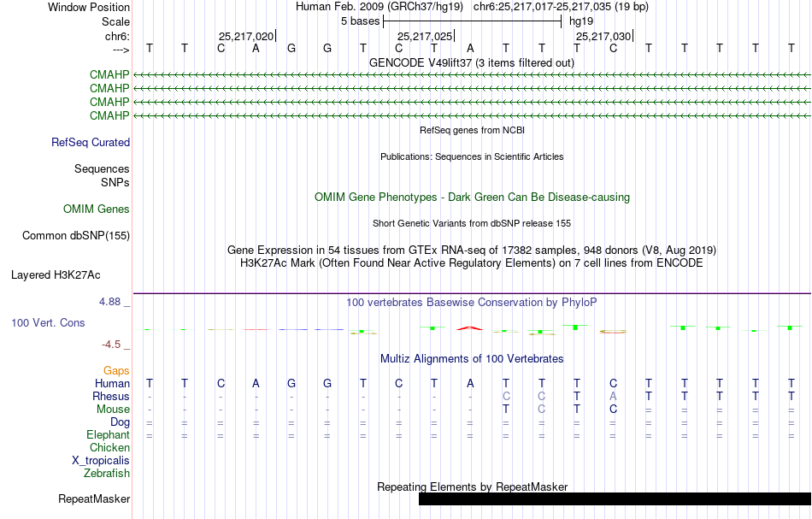The width and height of the screenshot is (812, 519).
Task: Select the X_tropicalis species row label
Action: tap(101, 461)
